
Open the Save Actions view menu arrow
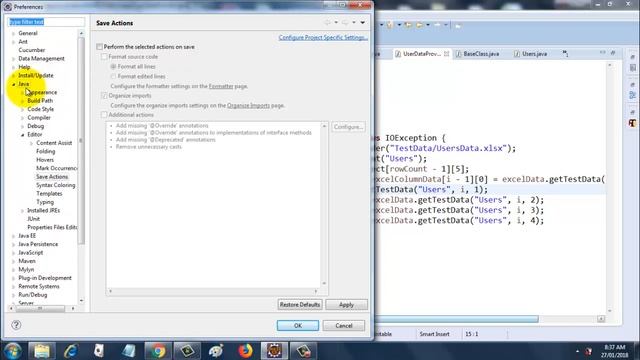click(362, 22)
